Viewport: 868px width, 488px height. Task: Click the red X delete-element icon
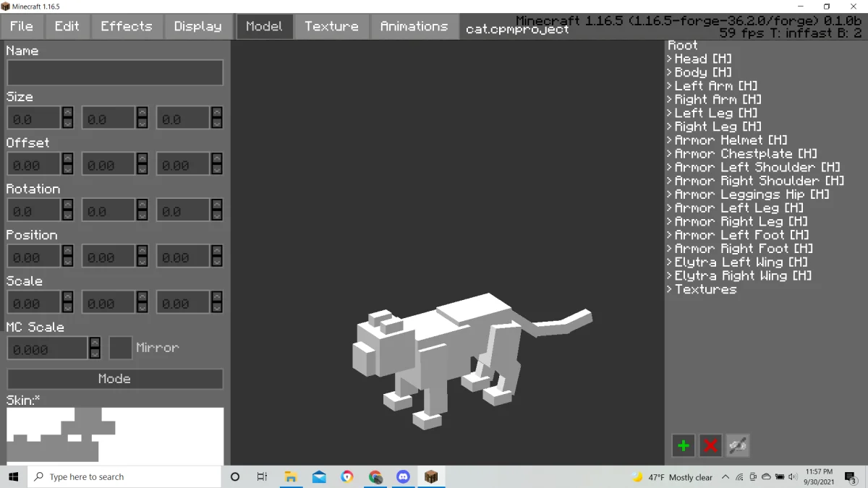(711, 445)
